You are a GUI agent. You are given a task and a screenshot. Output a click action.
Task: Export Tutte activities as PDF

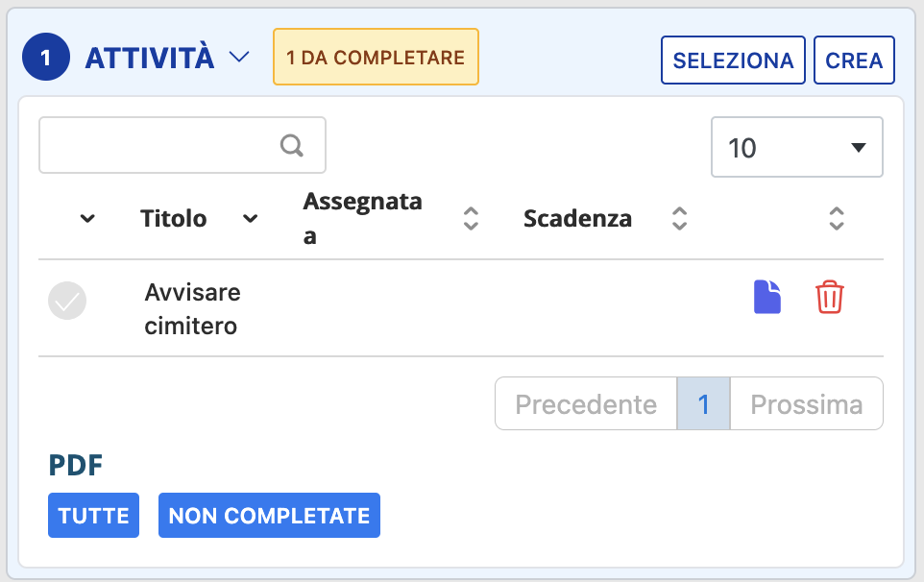(93, 516)
